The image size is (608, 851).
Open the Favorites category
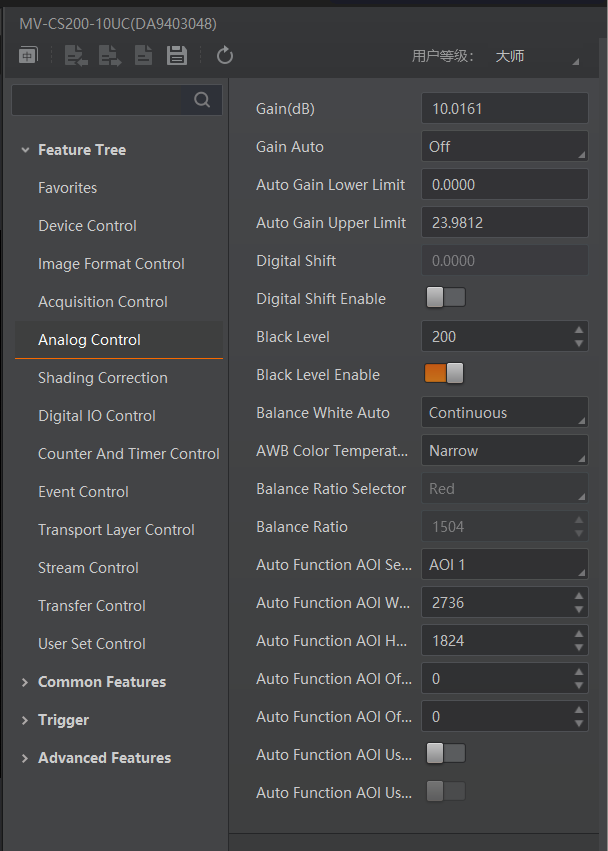67,188
